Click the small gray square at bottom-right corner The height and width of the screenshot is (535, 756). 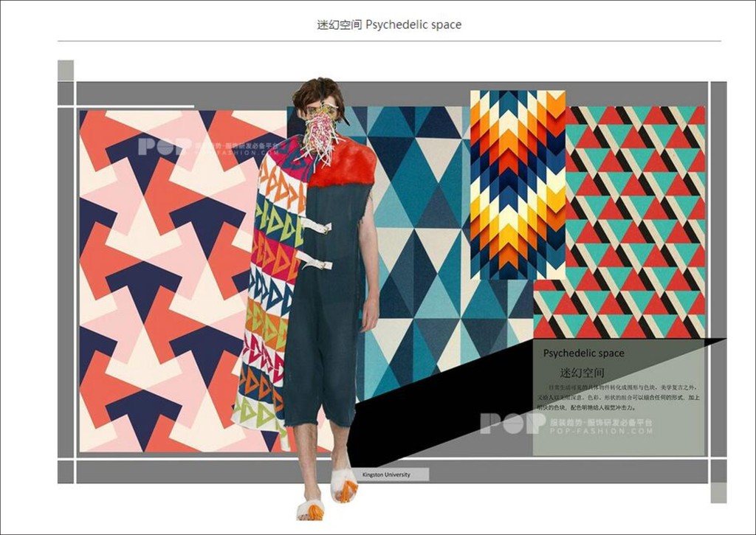718,492
